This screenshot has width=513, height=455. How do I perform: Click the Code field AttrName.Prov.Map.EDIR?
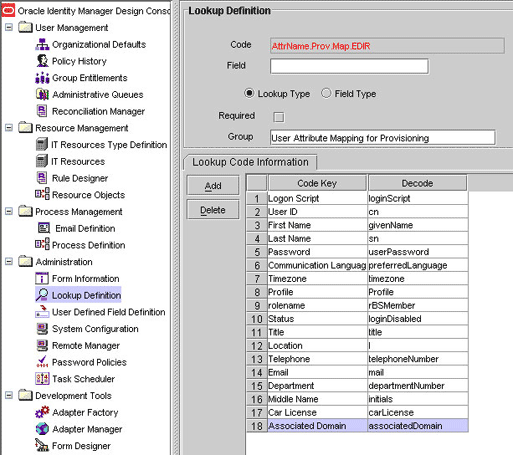point(387,46)
